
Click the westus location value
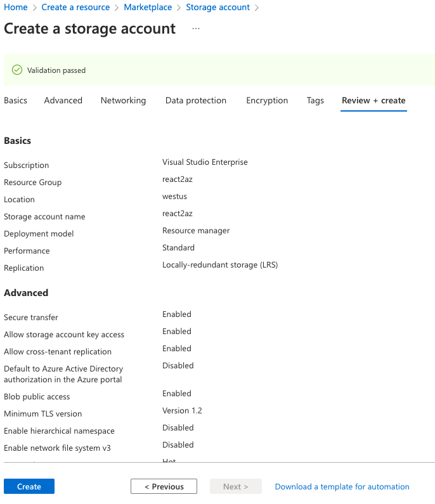pyautogui.click(x=174, y=196)
